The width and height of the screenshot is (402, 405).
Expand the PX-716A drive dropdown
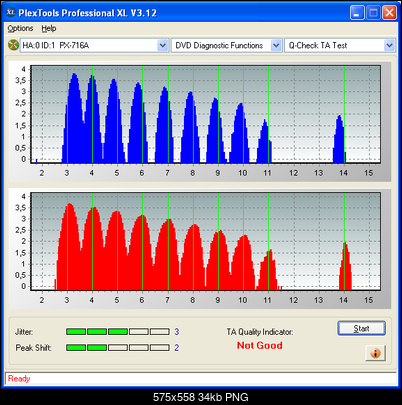coord(162,45)
